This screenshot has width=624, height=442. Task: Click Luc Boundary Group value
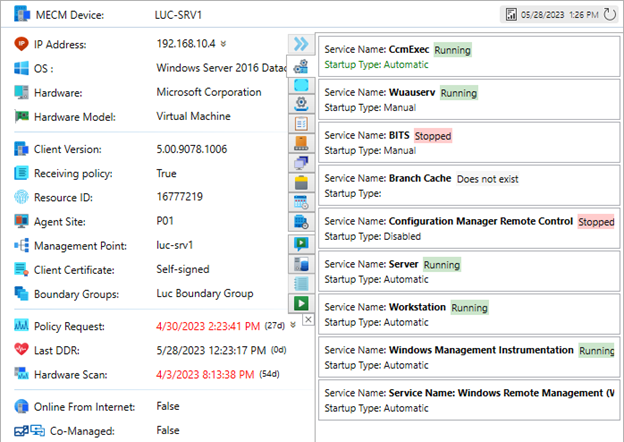205,293
